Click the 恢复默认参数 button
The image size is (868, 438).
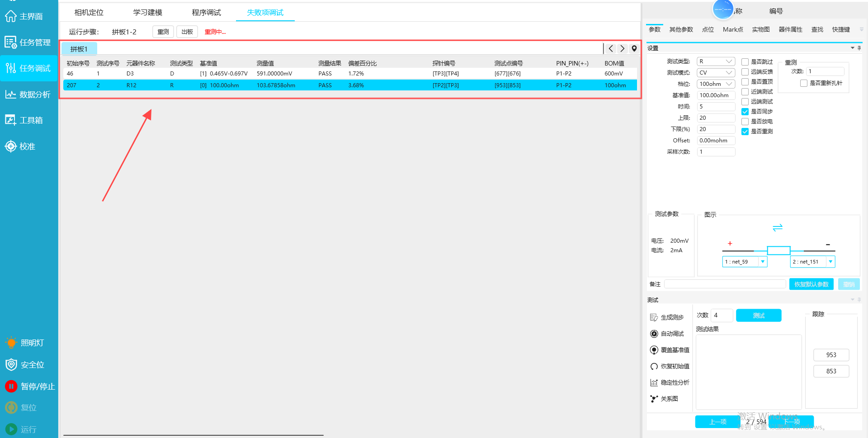pos(811,284)
